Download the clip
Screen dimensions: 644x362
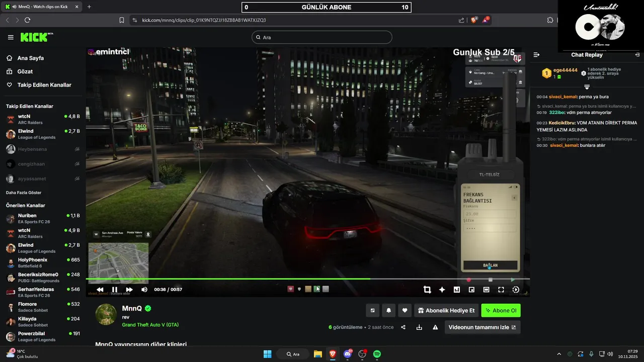tap(419, 327)
